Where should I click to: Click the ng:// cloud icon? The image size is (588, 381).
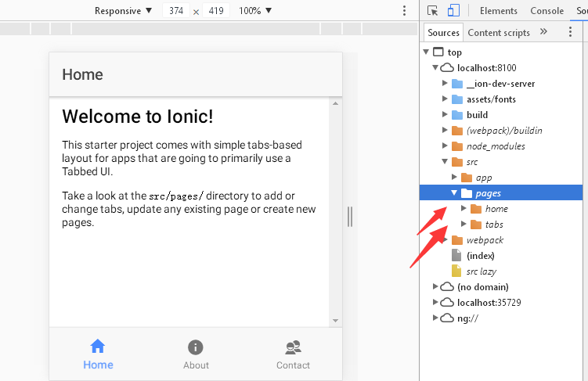[446, 318]
